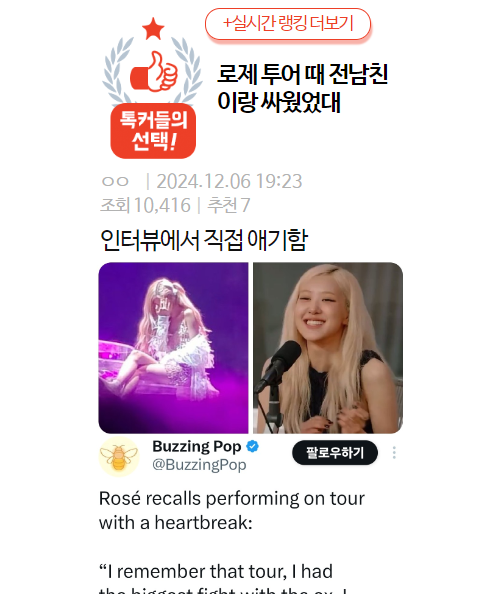
Task: Click the blue verified checkmark badge
Action: (253, 446)
